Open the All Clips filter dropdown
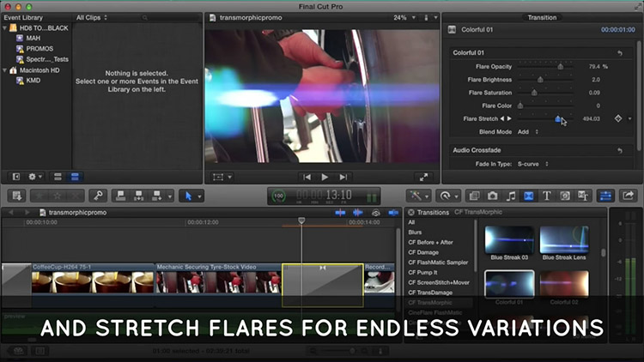Screen dimensions: 644x362 point(92,18)
